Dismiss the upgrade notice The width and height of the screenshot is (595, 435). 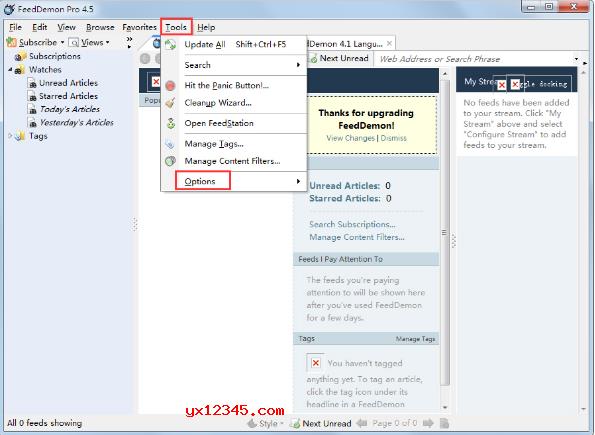point(394,138)
